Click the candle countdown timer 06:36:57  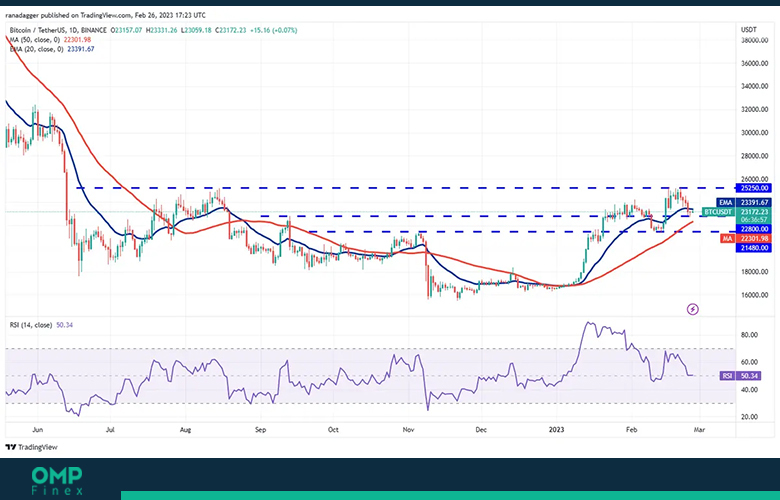(756, 219)
